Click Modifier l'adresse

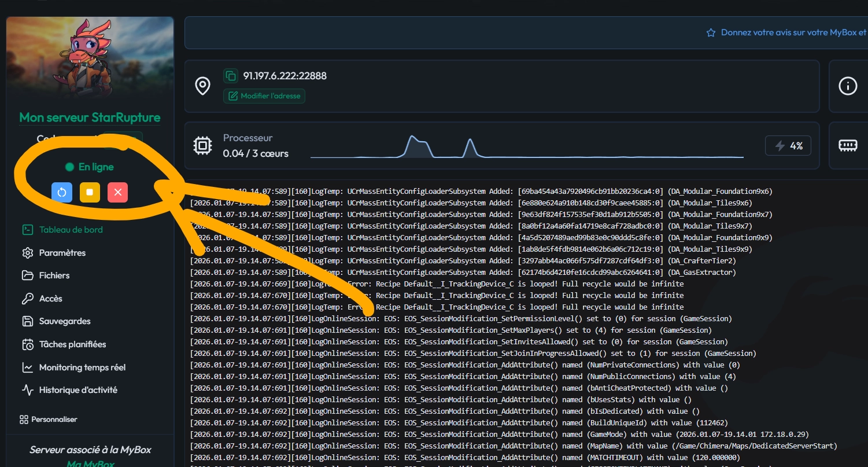(x=264, y=95)
